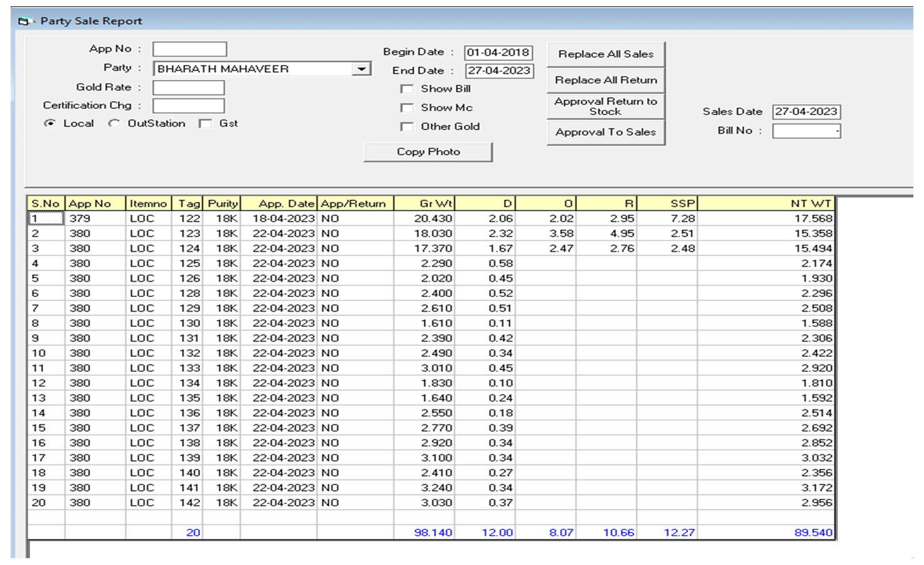
Task: Click the Tag column header
Action: pyautogui.click(x=187, y=204)
